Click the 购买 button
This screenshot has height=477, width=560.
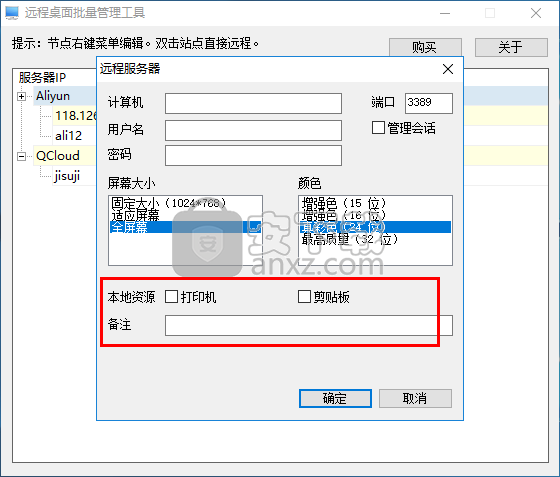425,47
